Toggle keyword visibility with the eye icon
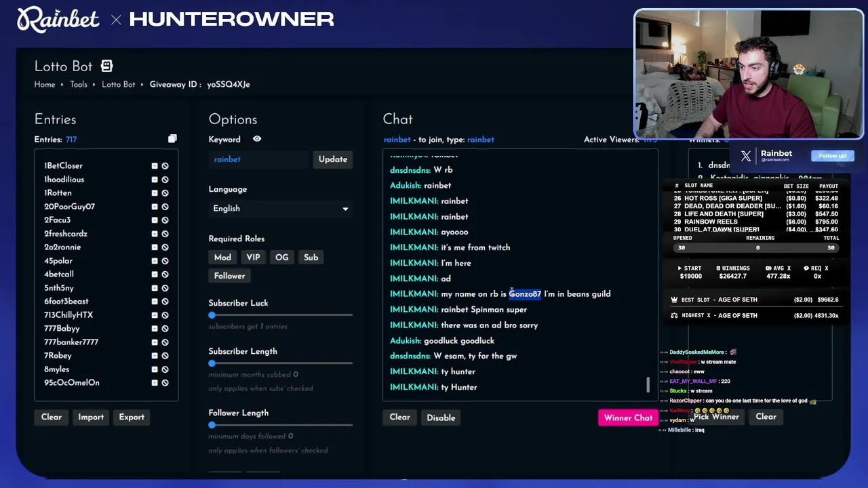 257,139
